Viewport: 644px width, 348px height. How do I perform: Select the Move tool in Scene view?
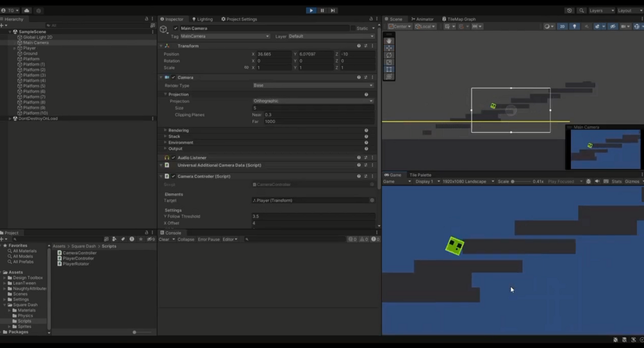[389, 48]
